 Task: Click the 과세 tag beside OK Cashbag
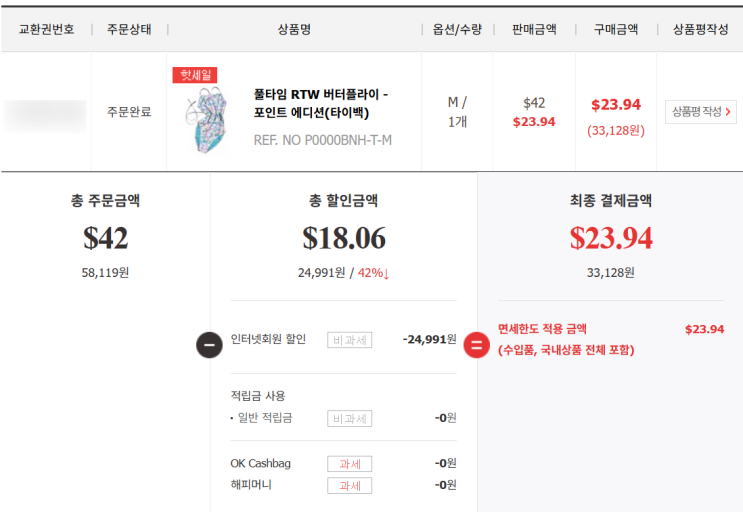tap(349, 464)
